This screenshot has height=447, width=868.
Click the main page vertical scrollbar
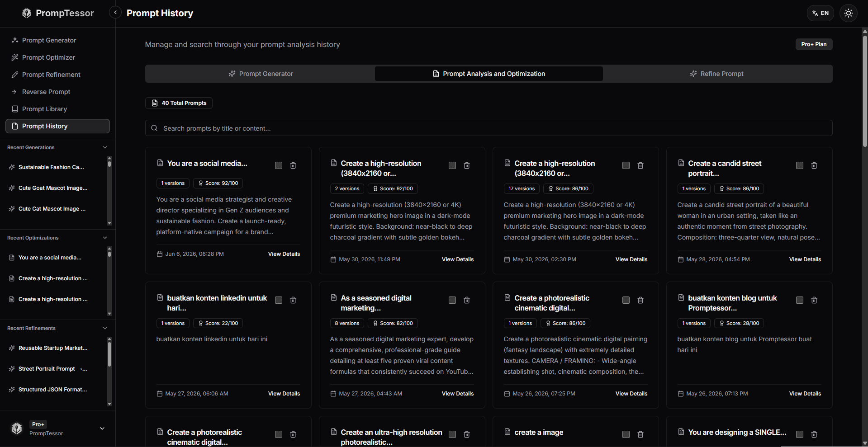[865, 90]
